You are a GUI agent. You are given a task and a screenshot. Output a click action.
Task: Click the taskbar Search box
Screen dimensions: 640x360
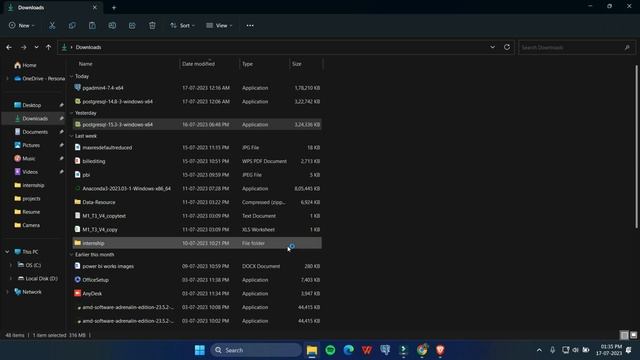click(256, 350)
